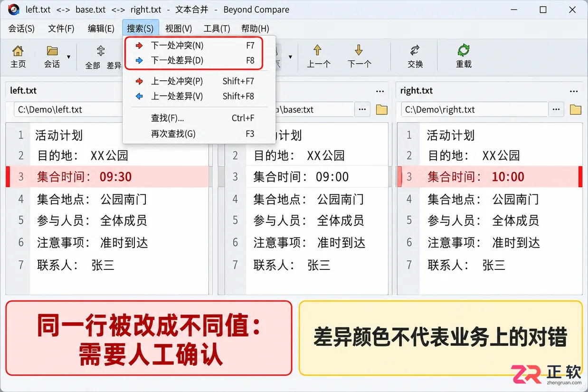Viewport: 588px width, 392px height.
Task: Choose 下一处冲突(N) from the menu
Action: (199, 46)
